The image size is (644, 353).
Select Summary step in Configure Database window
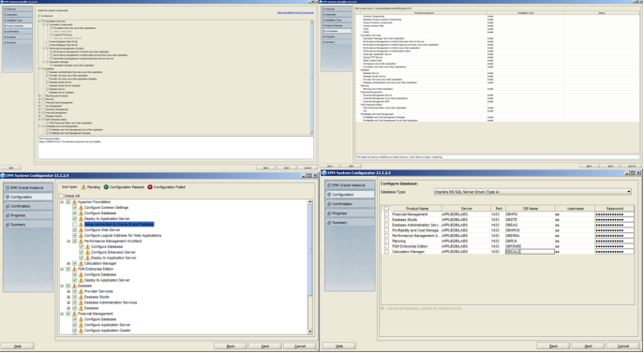pyautogui.click(x=350, y=223)
